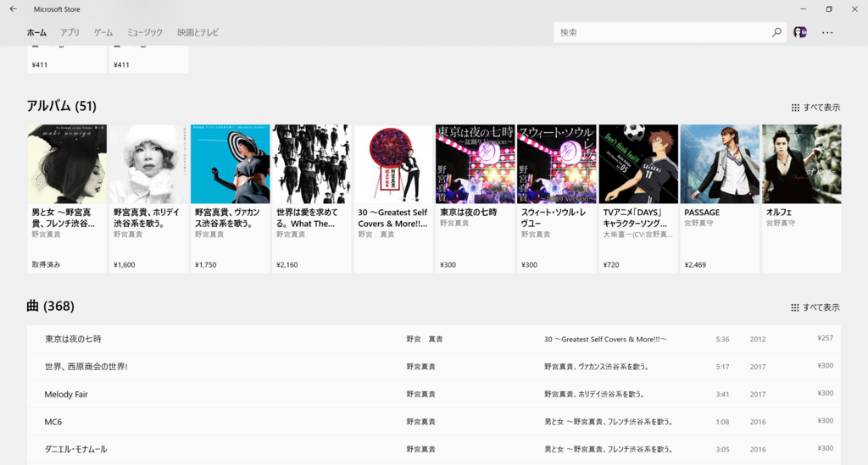Click artist 野宮真貴 under 東京は夜の七時 album
This screenshot has width=868, height=465.
[x=454, y=224]
